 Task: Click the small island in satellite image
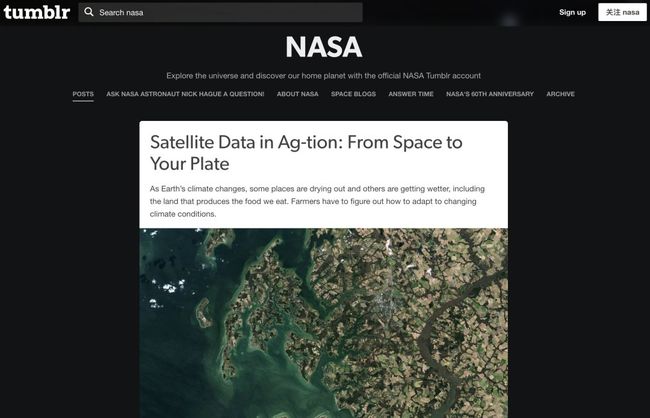coord(203,312)
